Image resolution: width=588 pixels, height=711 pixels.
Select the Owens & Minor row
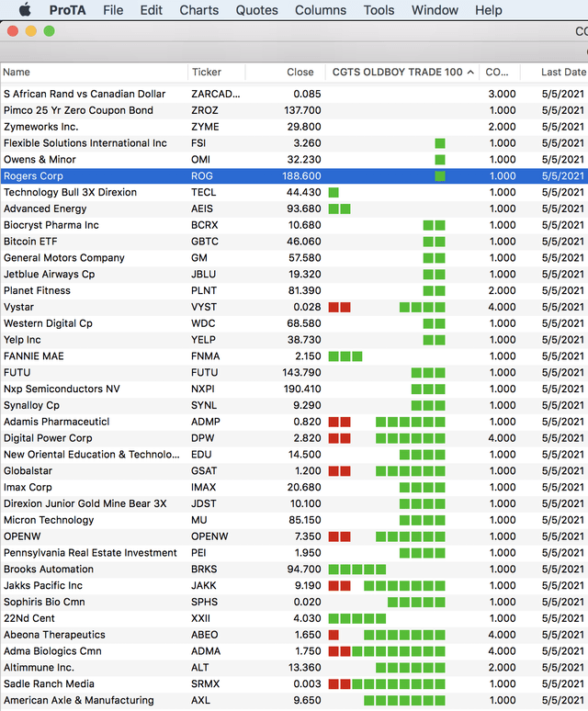click(294, 159)
